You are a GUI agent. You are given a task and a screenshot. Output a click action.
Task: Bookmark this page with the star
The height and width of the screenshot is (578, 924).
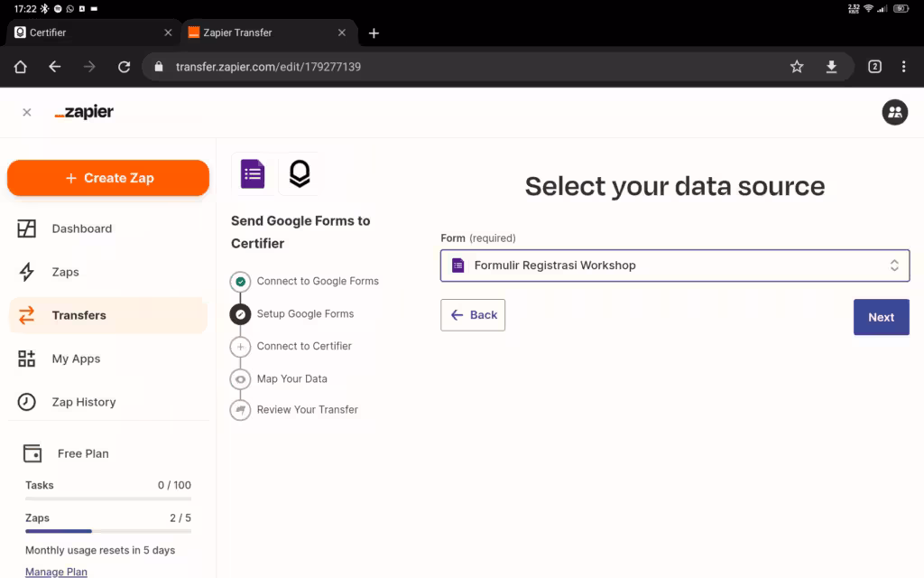[797, 67]
